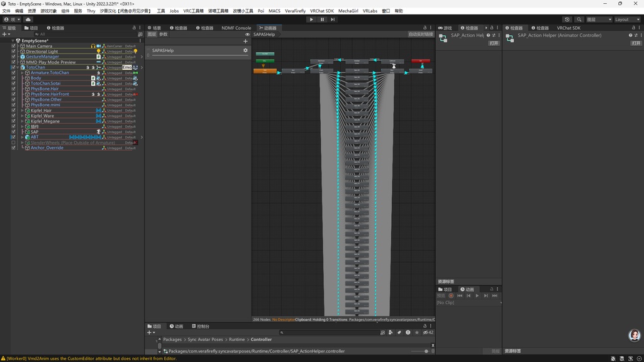Collapse the TotoChan object
The height and width of the screenshot is (362, 644).
pyautogui.click(x=18, y=67)
